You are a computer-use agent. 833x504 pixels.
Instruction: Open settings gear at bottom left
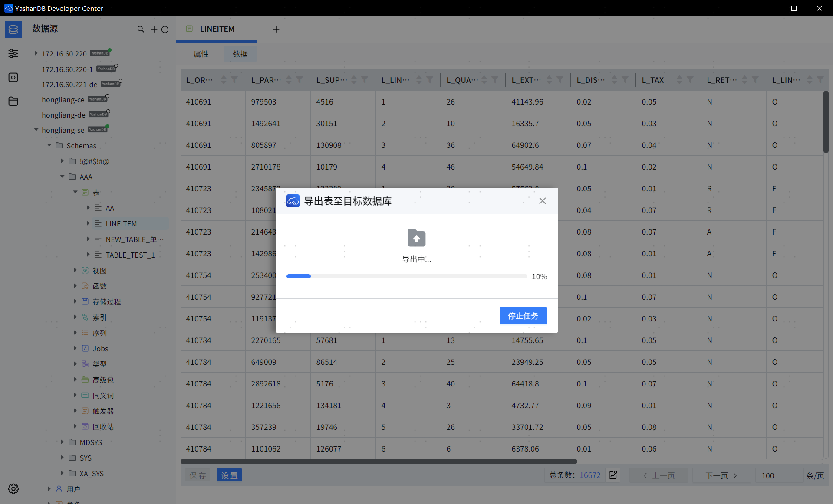pos(13,489)
